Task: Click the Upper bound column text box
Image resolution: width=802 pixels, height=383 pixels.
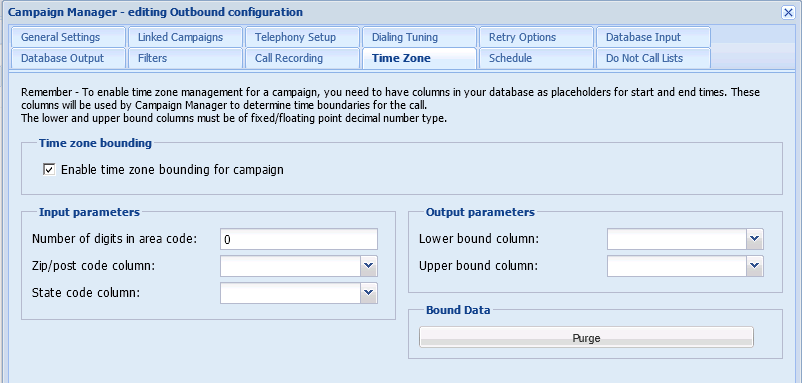Action: point(677,266)
